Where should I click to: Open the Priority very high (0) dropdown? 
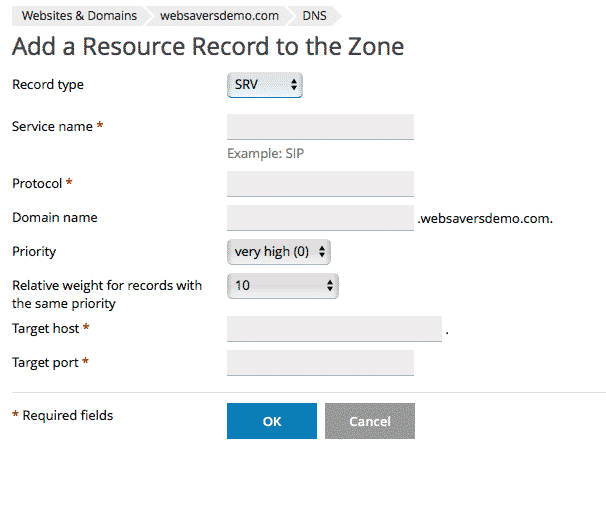tap(279, 252)
